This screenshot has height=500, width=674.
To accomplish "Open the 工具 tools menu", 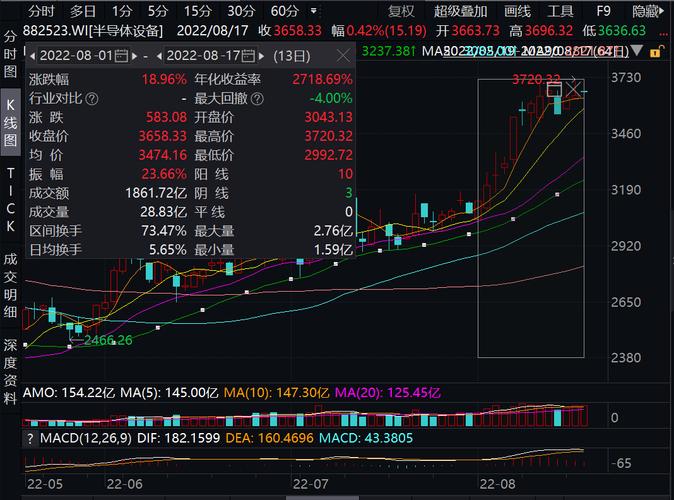I will (560, 11).
